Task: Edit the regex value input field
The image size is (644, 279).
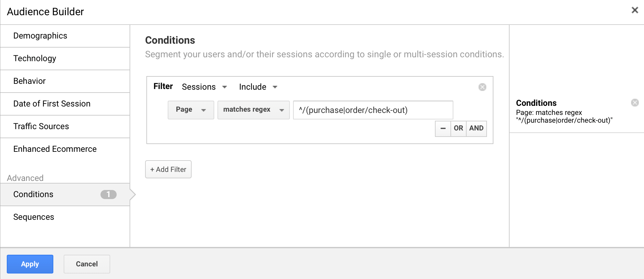Action: click(373, 110)
